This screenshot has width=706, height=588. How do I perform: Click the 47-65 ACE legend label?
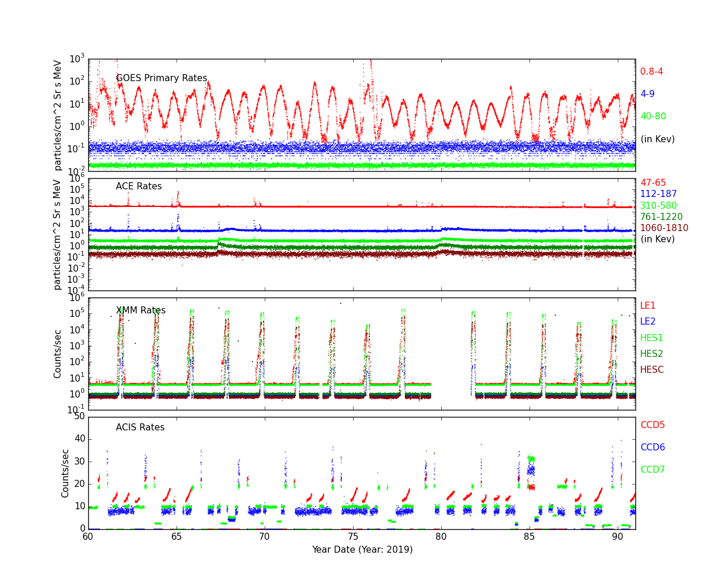pyautogui.click(x=653, y=183)
